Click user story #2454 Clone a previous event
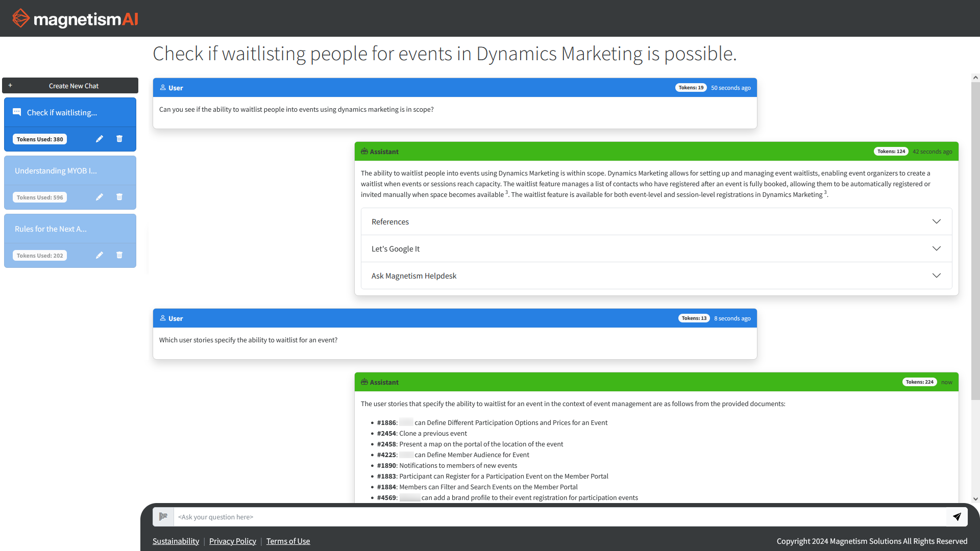980x551 pixels. (x=422, y=433)
